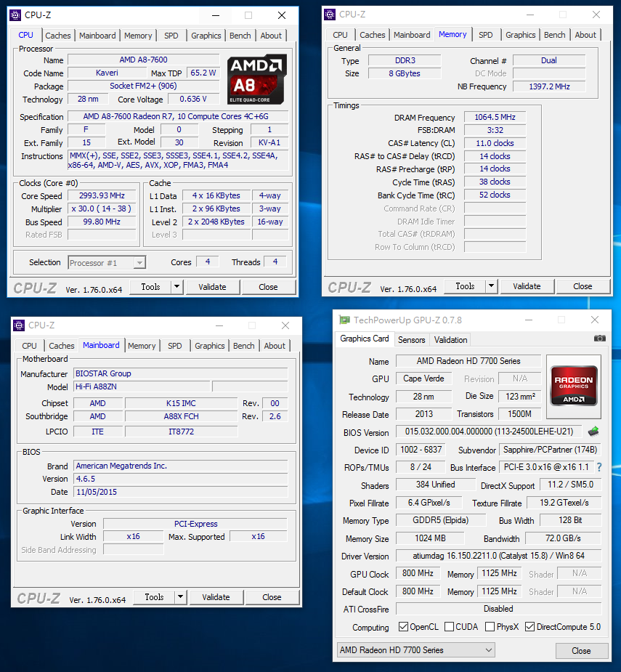This screenshot has height=672, width=621.
Task: Select Mainboard tab in CPU window
Action: click(x=97, y=36)
